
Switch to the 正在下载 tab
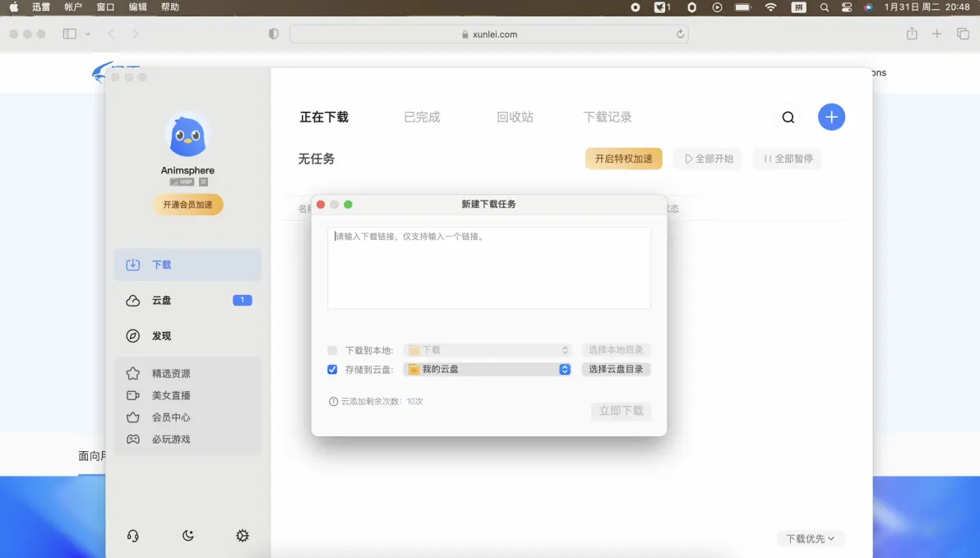(x=324, y=118)
